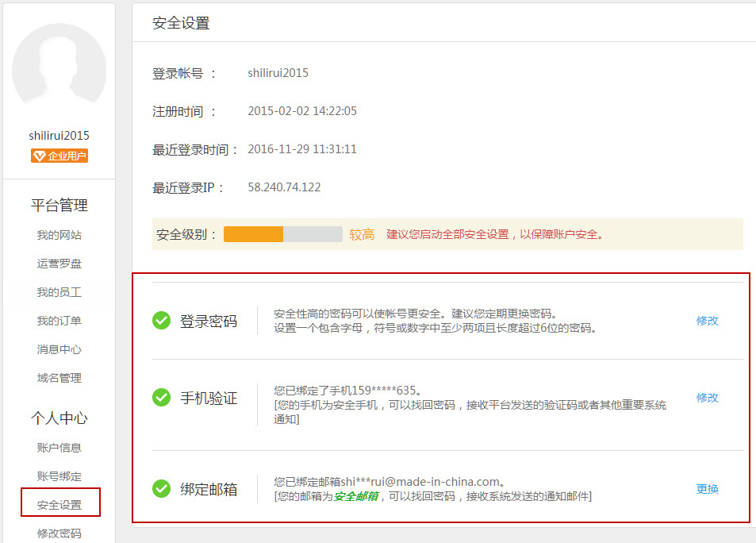Click the green check icon beside 登录密码
Screen dimensions: 756x543
click(x=161, y=320)
